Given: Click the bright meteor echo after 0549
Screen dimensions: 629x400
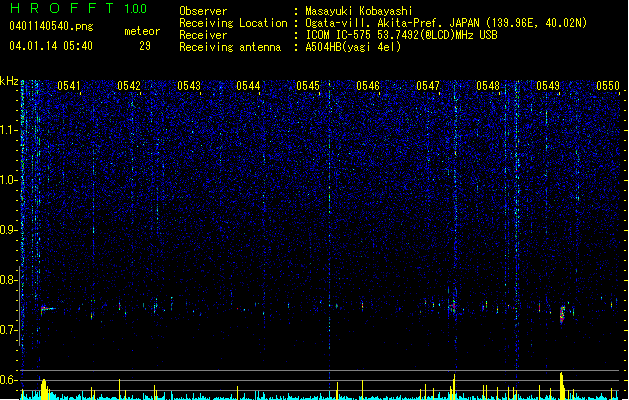Looking at the screenshot, I should [562, 314].
